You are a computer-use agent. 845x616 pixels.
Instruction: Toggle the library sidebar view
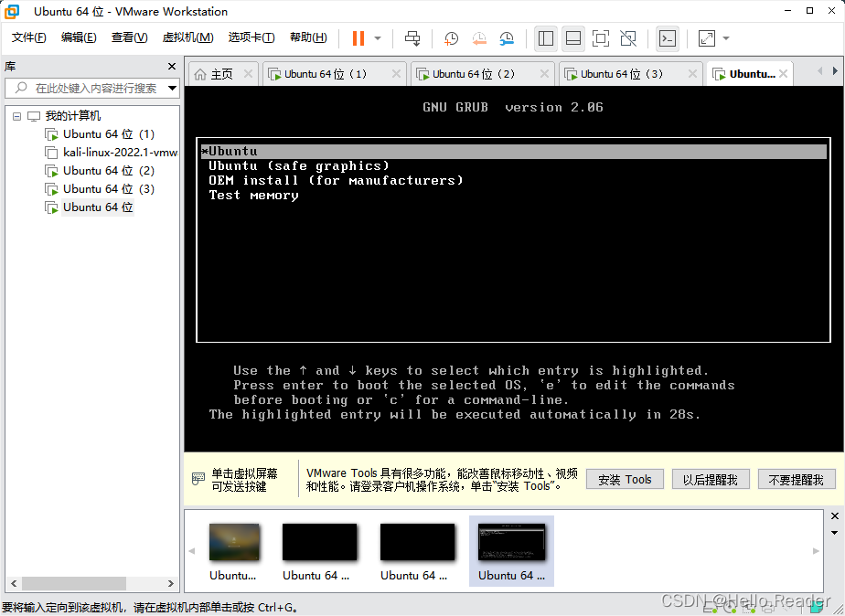546,38
